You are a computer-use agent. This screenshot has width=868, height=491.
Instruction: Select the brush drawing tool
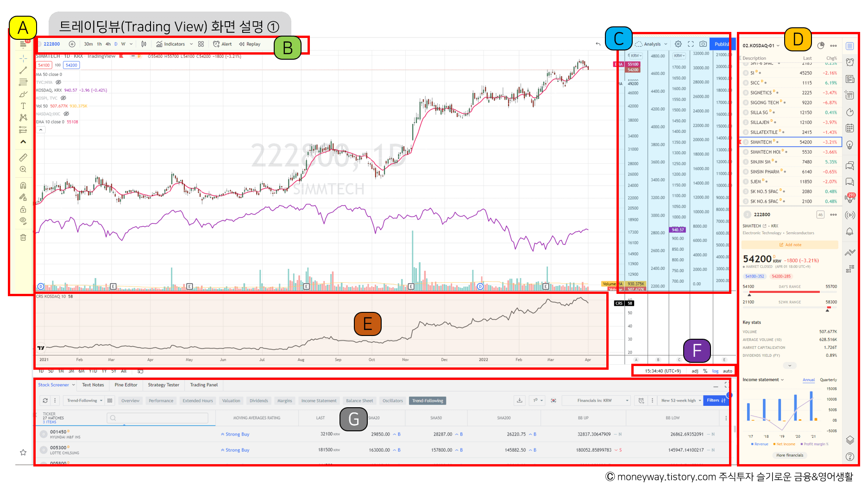point(23,94)
